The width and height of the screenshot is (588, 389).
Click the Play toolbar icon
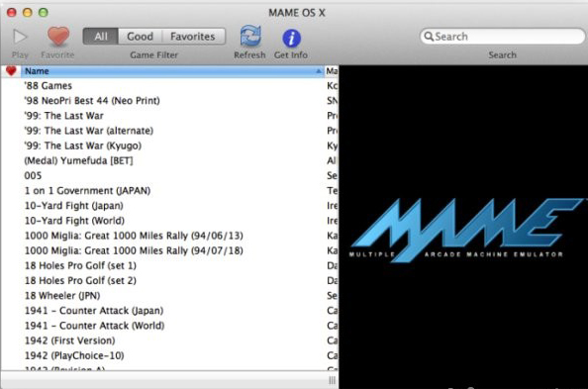(20, 37)
